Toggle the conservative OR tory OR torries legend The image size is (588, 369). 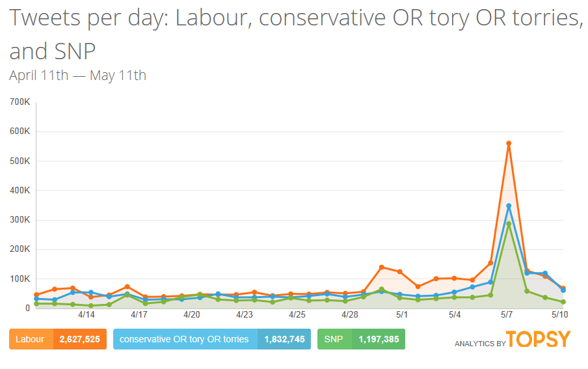[184, 339]
